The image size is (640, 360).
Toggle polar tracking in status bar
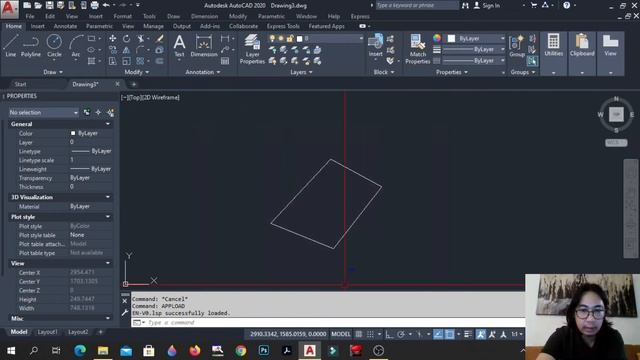click(x=401, y=334)
